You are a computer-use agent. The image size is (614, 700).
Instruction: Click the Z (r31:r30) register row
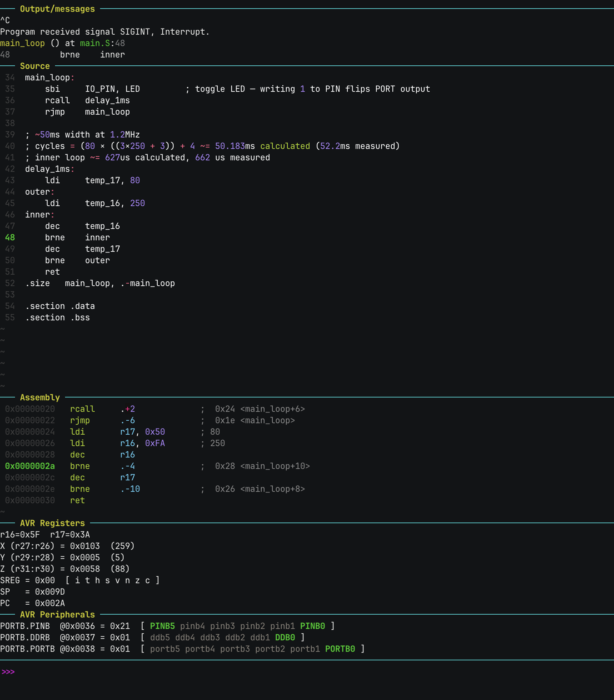point(65,569)
